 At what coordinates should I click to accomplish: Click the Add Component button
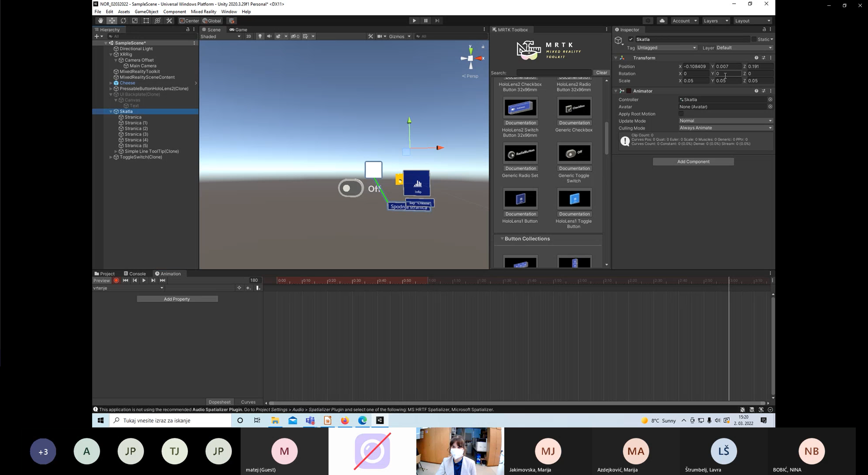point(693,161)
